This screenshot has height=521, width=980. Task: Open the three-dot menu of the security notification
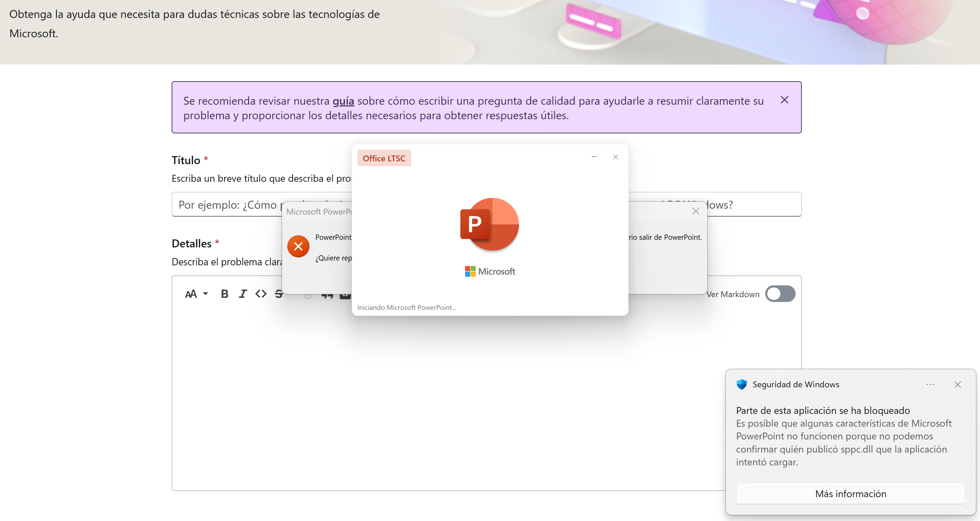pos(930,385)
